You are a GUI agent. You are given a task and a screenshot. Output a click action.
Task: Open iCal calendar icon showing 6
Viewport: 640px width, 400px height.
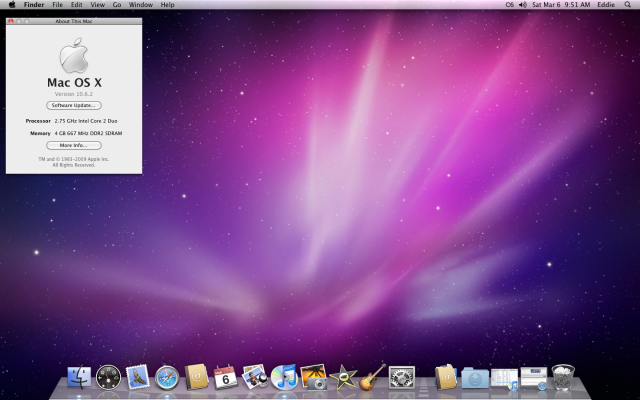pos(225,377)
